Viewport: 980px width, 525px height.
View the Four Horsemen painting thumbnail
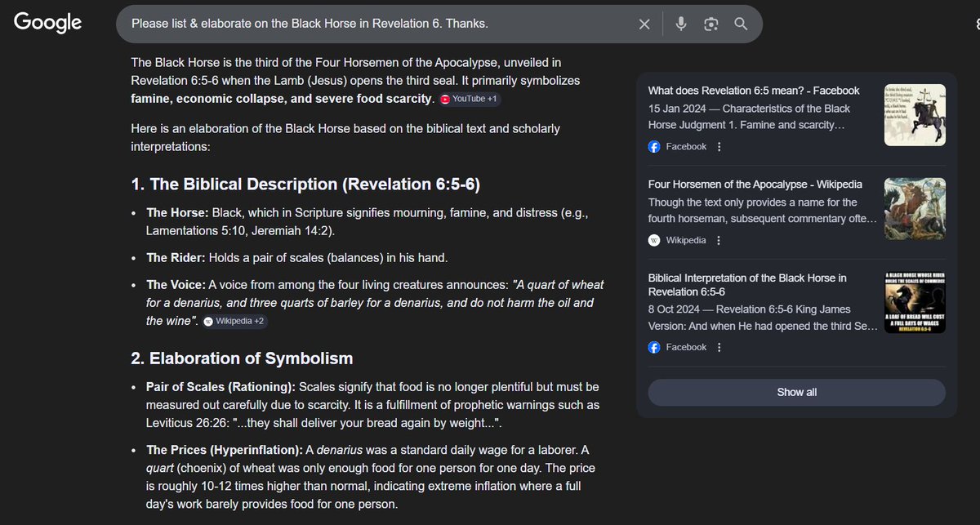[x=915, y=209]
